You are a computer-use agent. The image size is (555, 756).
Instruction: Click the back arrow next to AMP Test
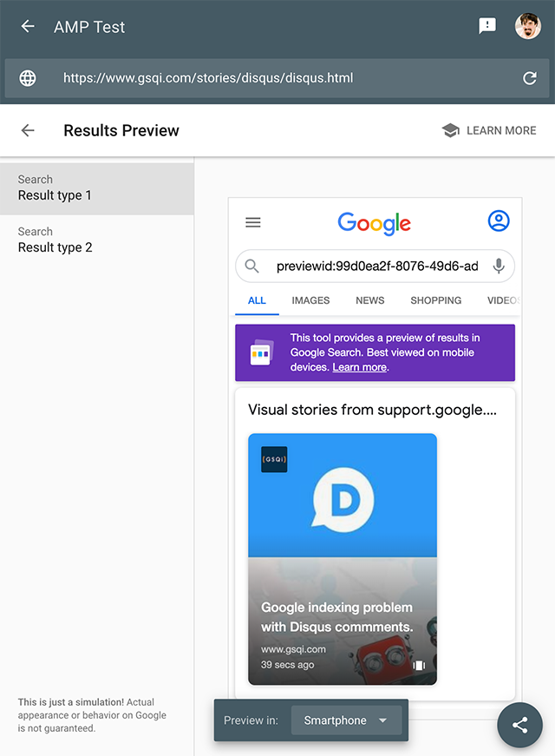(28, 27)
